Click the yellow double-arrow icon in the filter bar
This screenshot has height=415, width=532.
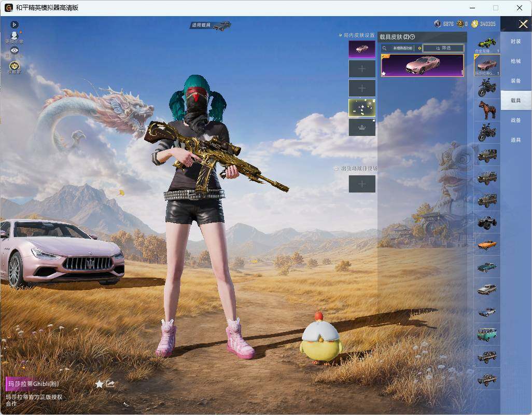[419, 48]
